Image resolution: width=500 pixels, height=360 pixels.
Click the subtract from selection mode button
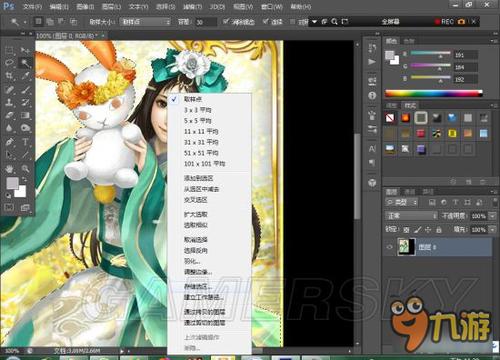pos(61,22)
